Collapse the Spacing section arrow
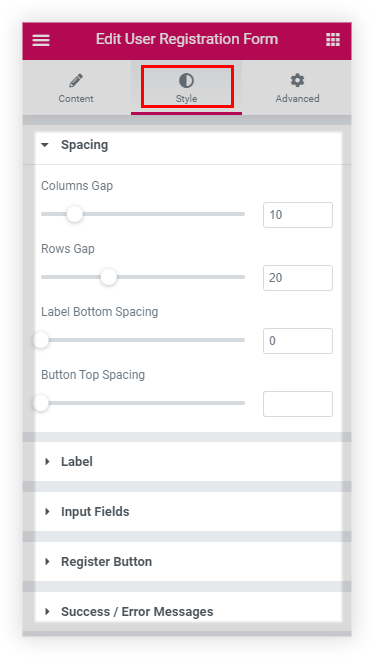The width and height of the screenshot is (374, 659). (x=45, y=145)
